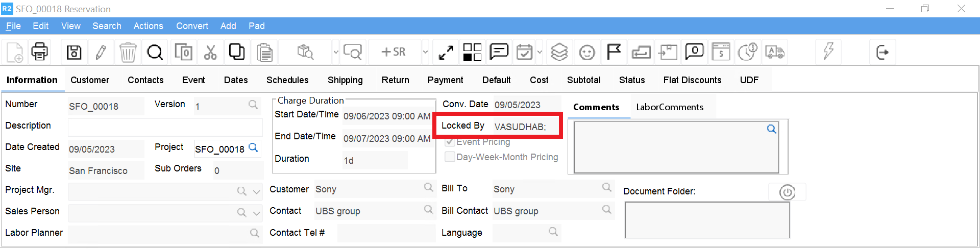Click the four-squares grid toolbar icon

(472, 52)
